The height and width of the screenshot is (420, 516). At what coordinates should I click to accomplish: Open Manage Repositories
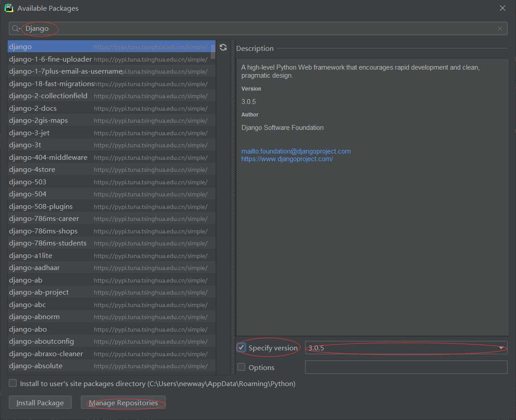click(123, 403)
